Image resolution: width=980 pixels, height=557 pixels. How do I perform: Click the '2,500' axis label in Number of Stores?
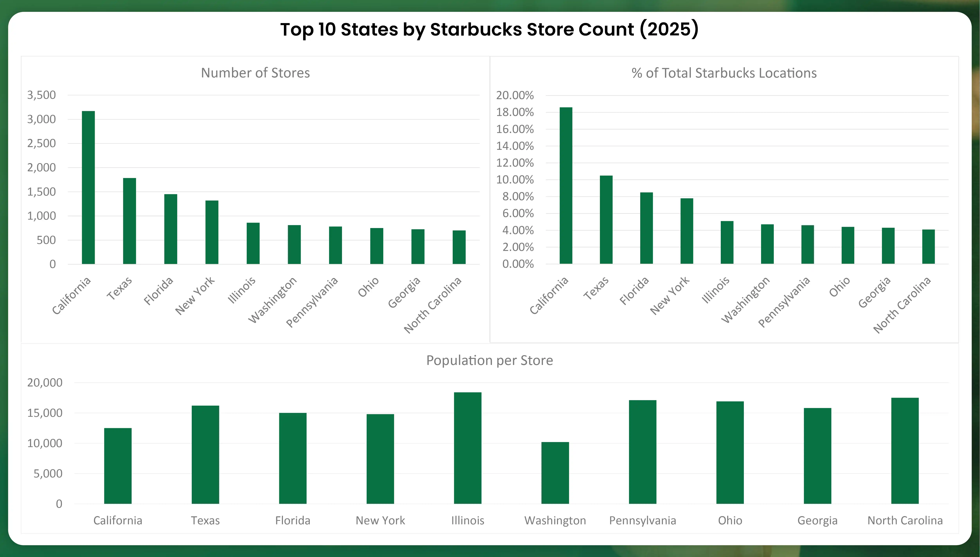[41, 143]
